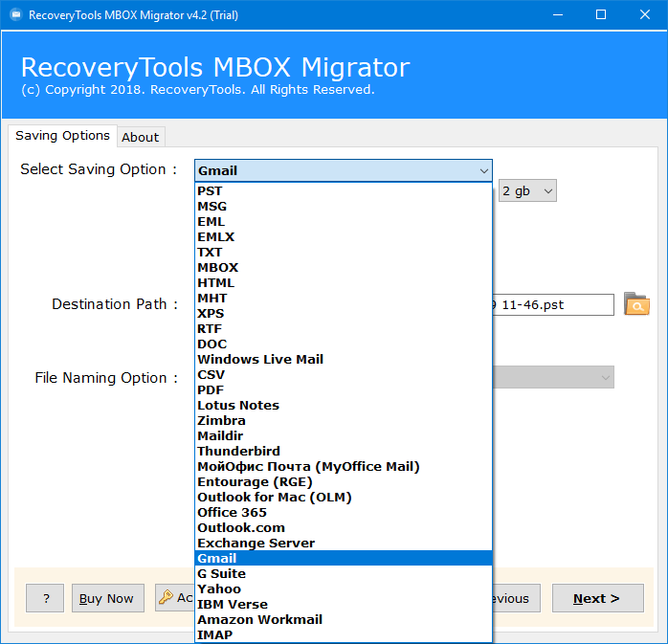
Task: Select MHT saving option
Action: 344,299
